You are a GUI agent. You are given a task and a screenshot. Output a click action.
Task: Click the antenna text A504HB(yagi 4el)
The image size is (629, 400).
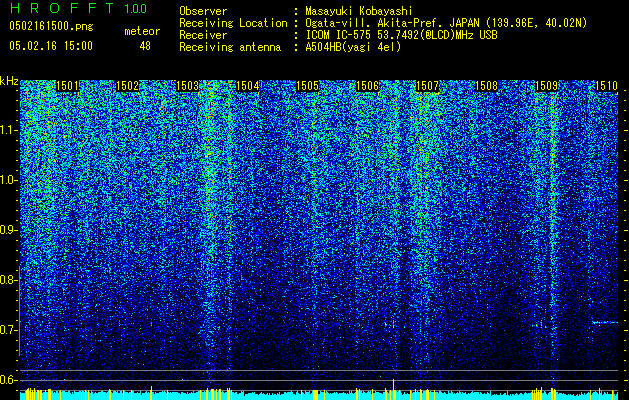click(353, 47)
